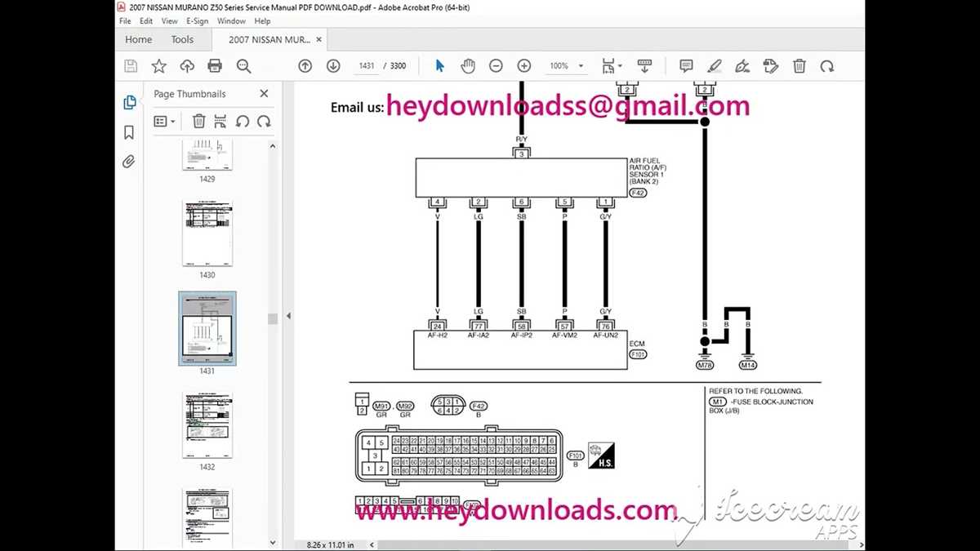
Task: Click the 100% zoom value field
Action: (x=559, y=66)
